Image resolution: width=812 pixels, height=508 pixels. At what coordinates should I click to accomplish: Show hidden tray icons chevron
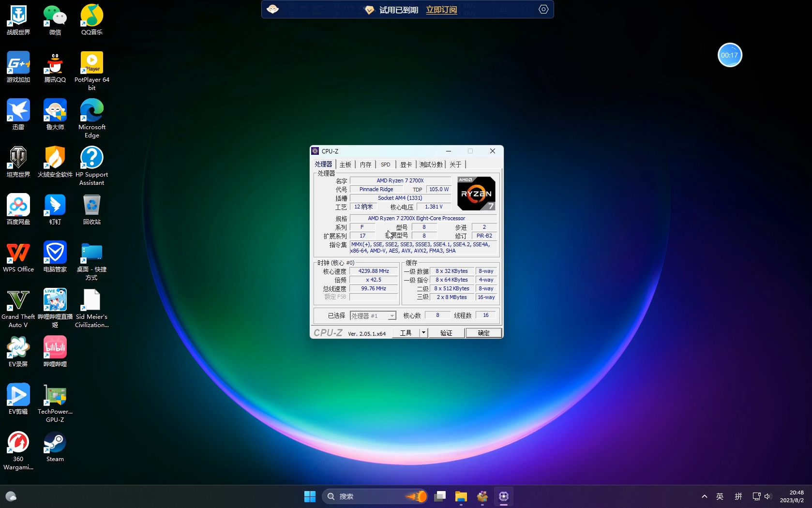pyautogui.click(x=705, y=496)
